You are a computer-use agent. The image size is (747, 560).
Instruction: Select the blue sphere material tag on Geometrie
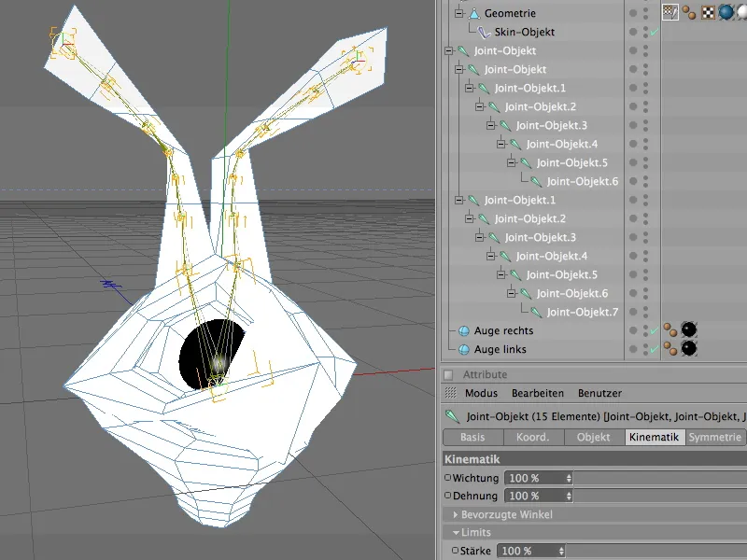point(726,12)
